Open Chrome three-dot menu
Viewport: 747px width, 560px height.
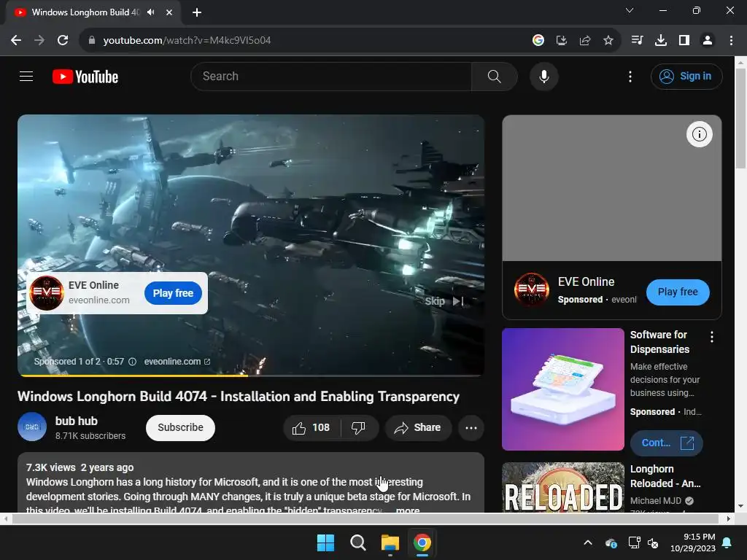tap(731, 40)
